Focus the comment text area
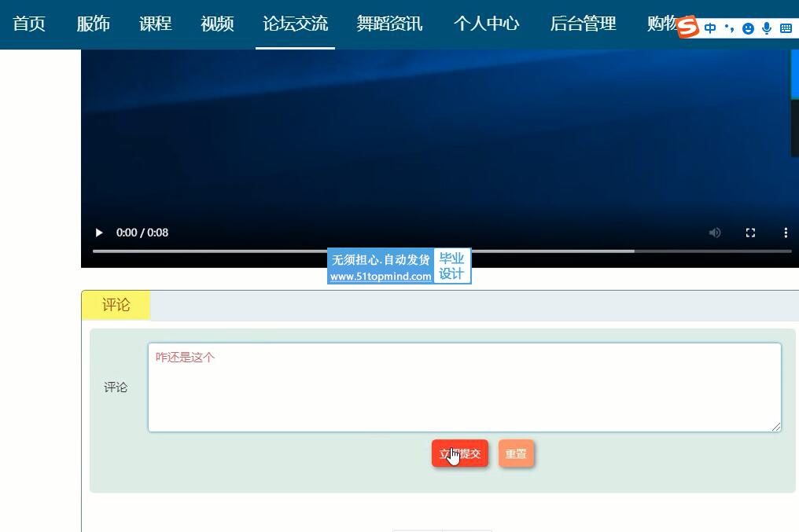The width and height of the screenshot is (799, 532). click(x=464, y=387)
